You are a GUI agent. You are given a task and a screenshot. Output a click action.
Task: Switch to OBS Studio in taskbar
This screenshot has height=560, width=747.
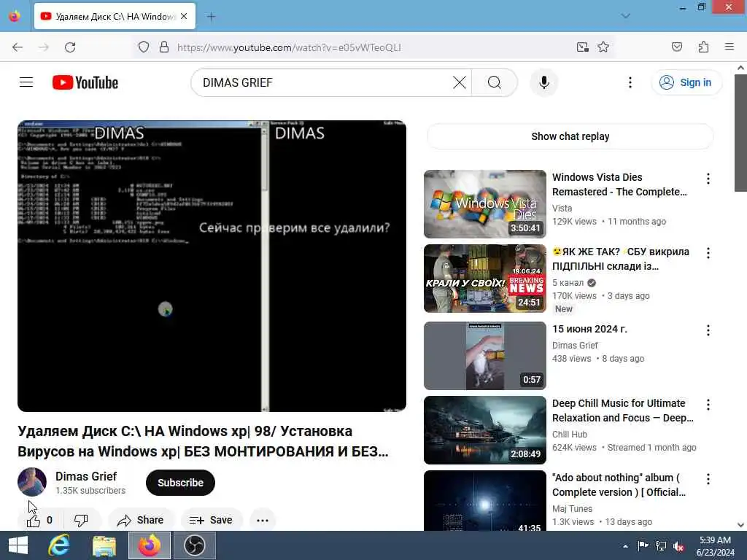point(194,545)
